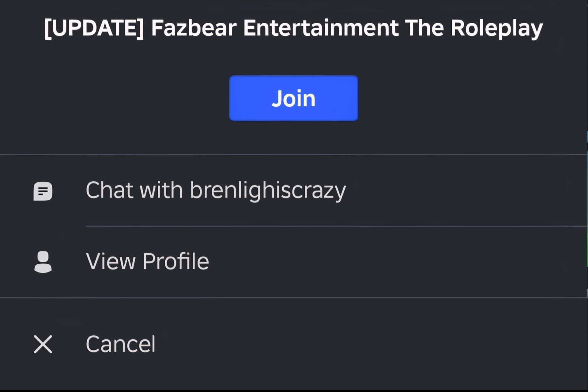Viewport: 588px width, 392px height.
Task: Click the word "Join" on blue button
Action: tap(294, 99)
